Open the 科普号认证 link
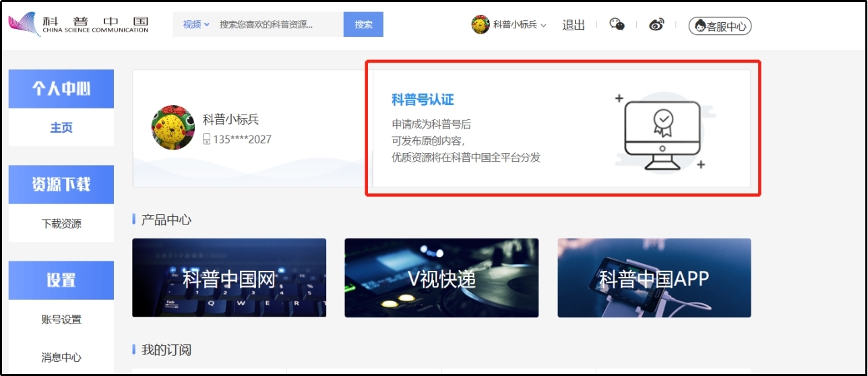Viewport: 868px width, 376px height. [x=423, y=100]
